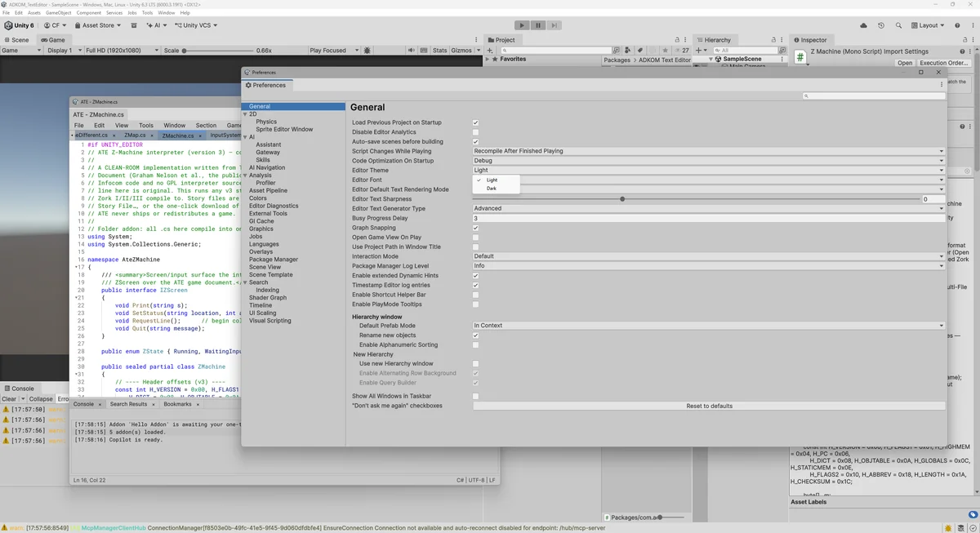Click the Inspector panel lock icon
Image resolution: width=980 pixels, height=533 pixels.
[x=965, y=39]
